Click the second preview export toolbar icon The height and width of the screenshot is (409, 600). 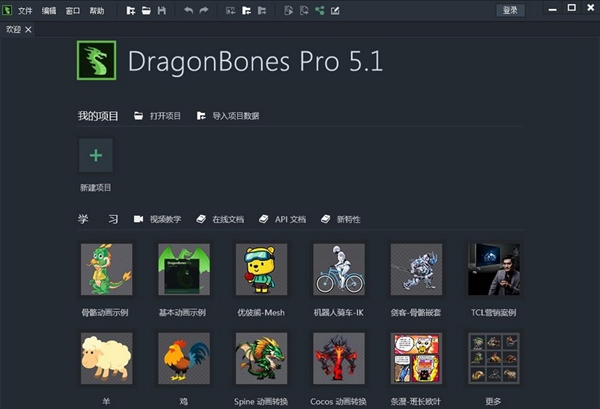[304, 11]
